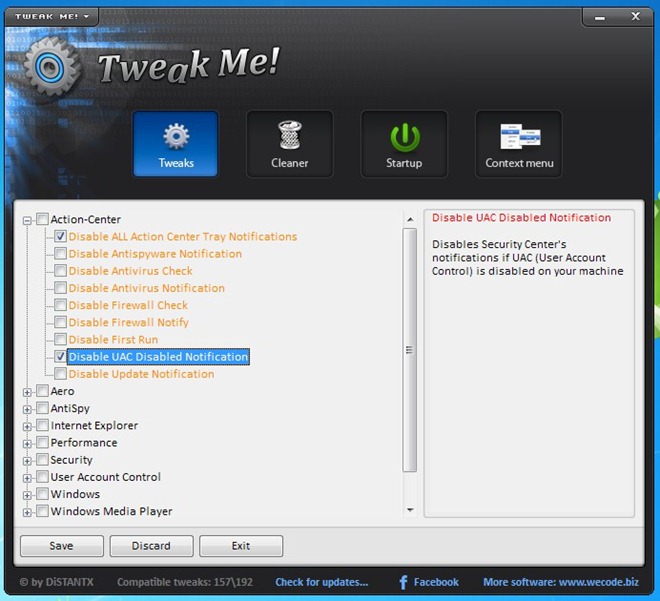This screenshot has height=601, width=660.
Task: Tick the AntiSpy group checkbox
Action: click(x=42, y=408)
